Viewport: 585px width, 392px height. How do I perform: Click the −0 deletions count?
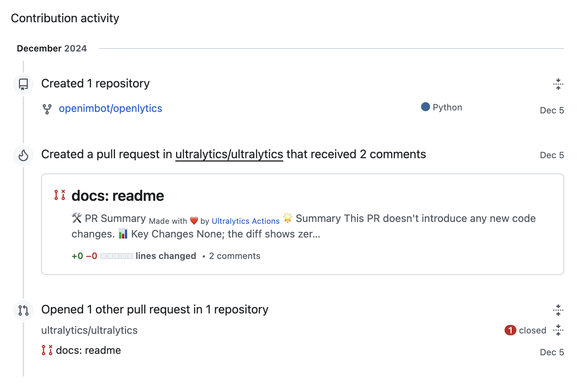pyautogui.click(x=92, y=256)
